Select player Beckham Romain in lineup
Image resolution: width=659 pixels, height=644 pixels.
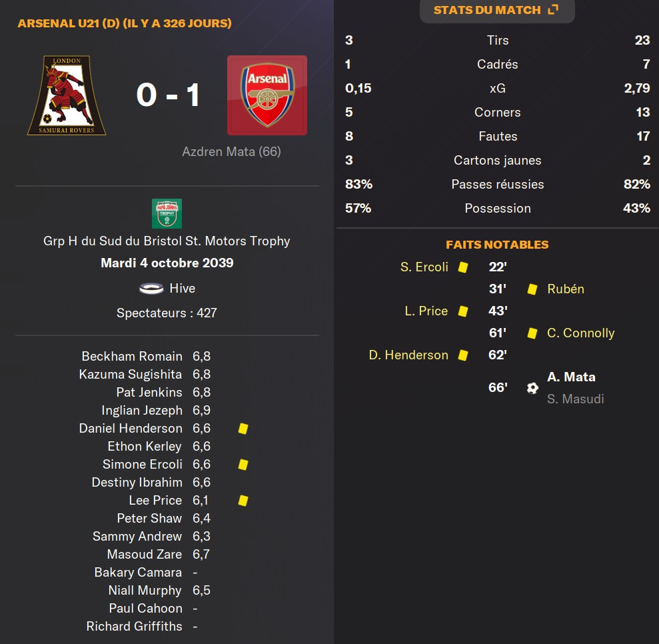click(x=132, y=357)
